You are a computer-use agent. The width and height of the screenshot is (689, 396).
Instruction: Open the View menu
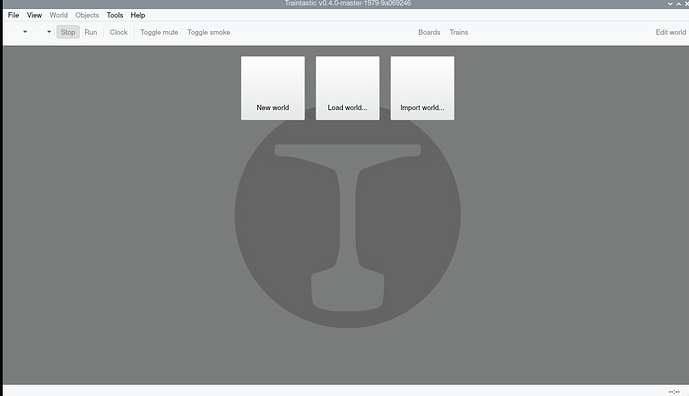coord(34,15)
